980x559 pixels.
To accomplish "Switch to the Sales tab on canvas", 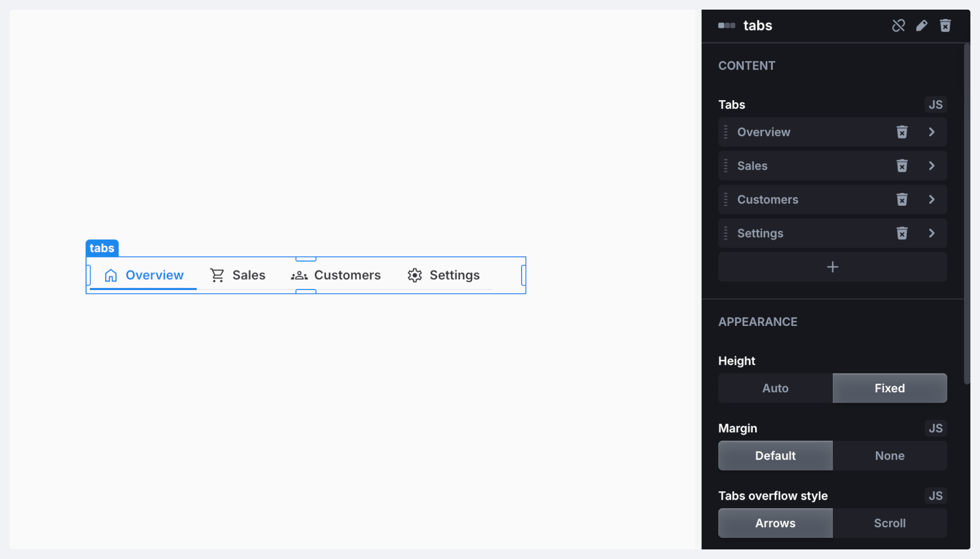I will click(238, 275).
